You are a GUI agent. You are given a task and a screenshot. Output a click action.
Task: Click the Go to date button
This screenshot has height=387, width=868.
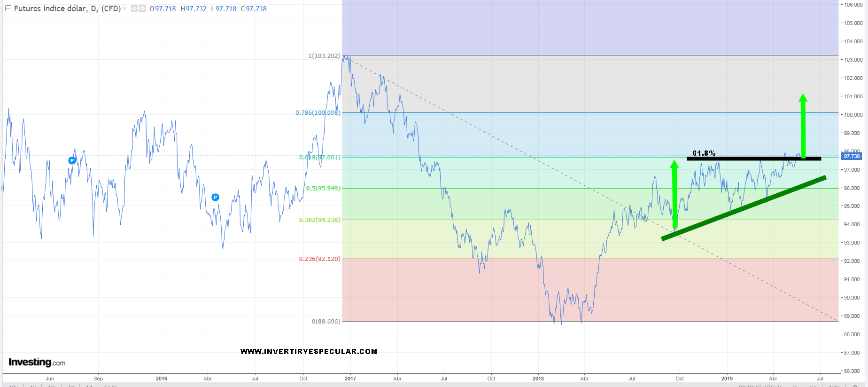point(110,386)
